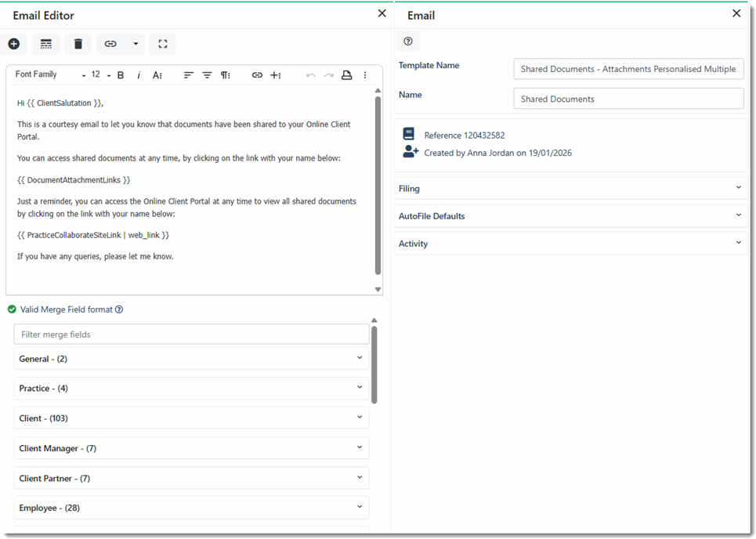The image size is (756, 539).
Task: Click the editor insert link icon
Action: point(257,75)
